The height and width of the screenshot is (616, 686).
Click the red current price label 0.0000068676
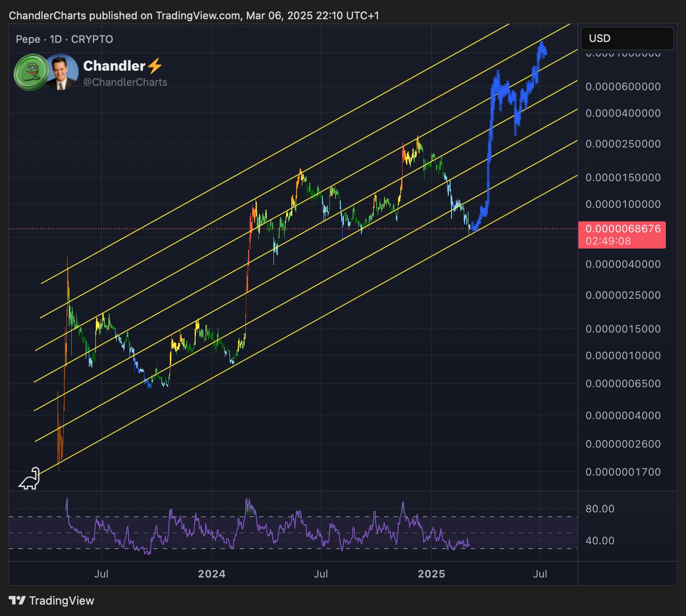pyautogui.click(x=623, y=229)
